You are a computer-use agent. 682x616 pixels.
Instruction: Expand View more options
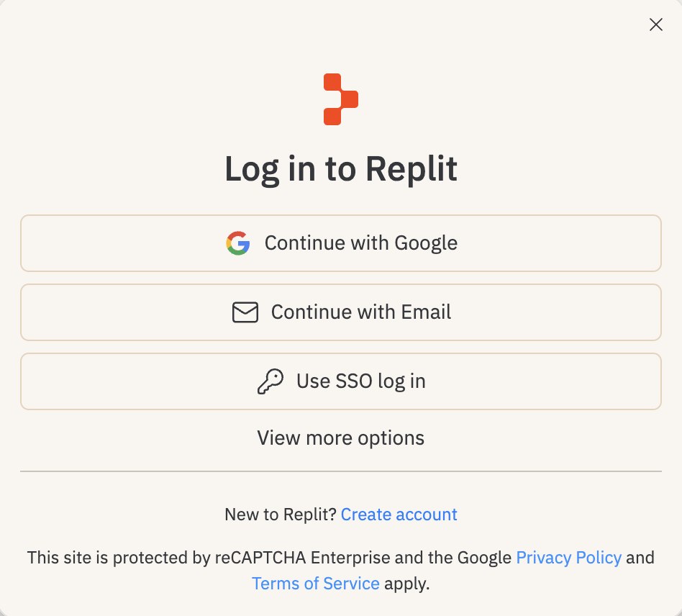341,438
